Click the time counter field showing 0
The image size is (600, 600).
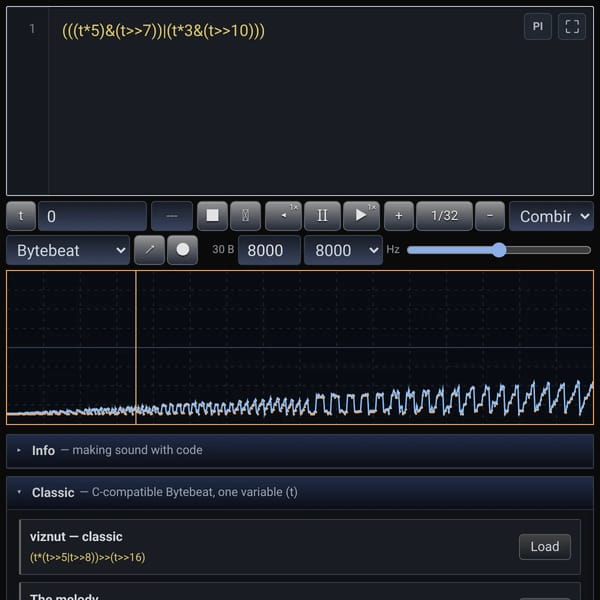[x=92, y=216]
